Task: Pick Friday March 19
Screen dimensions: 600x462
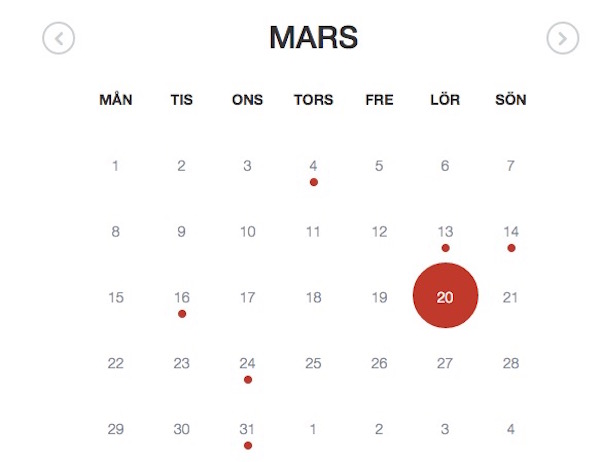Action: coord(379,298)
